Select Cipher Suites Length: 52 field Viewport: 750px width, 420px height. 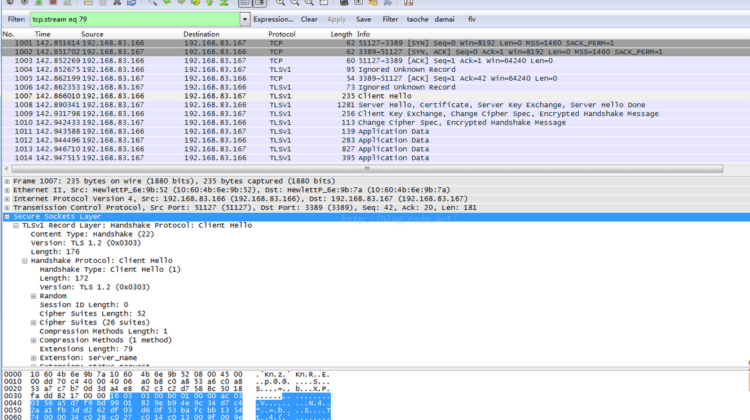point(92,314)
